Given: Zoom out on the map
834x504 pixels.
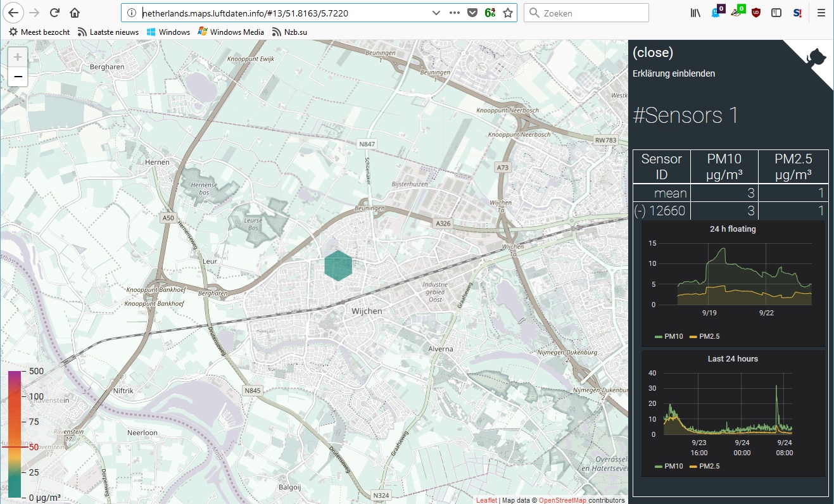Looking at the screenshot, I should (18, 77).
